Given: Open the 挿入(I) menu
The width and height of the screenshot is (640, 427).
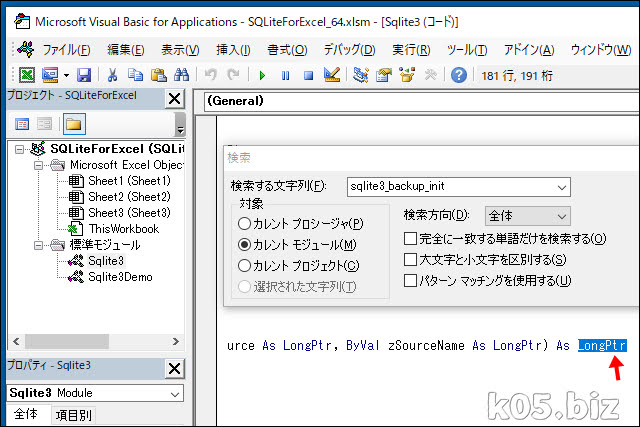Looking at the screenshot, I should (x=233, y=50).
